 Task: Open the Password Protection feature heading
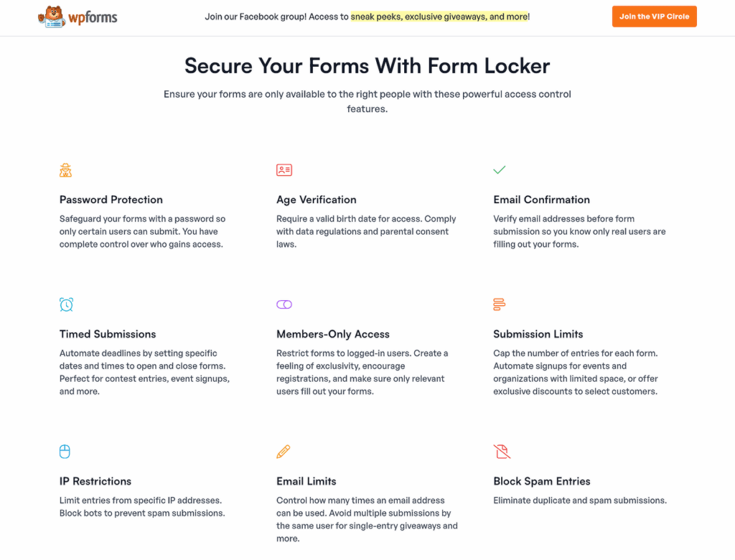point(111,200)
